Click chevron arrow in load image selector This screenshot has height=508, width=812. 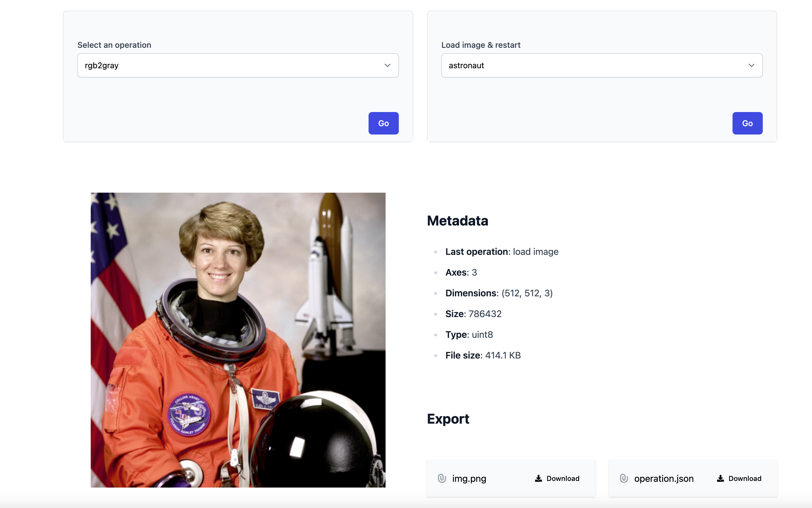pos(751,66)
